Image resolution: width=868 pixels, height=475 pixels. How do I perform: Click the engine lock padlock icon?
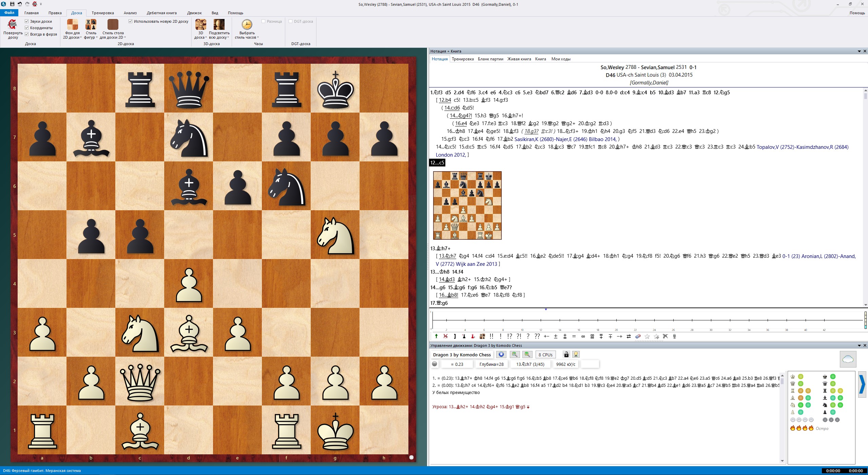coord(566,354)
